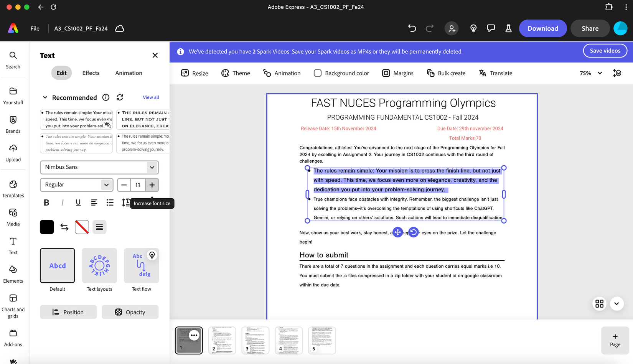Viewport: 633px width, 364px height.
Task: Click the bulleted list icon
Action: (x=110, y=203)
